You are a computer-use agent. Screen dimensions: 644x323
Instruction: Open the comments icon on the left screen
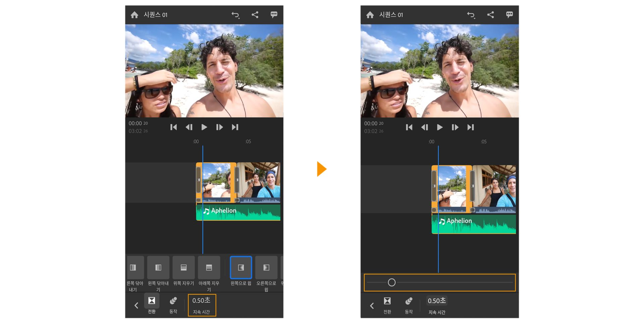[274, 14]
